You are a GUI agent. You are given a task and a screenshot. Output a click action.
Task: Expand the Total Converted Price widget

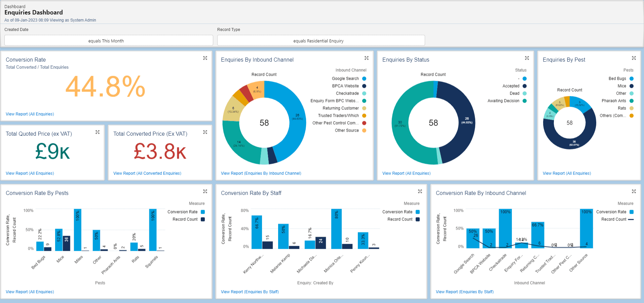(x=205, y=132)
